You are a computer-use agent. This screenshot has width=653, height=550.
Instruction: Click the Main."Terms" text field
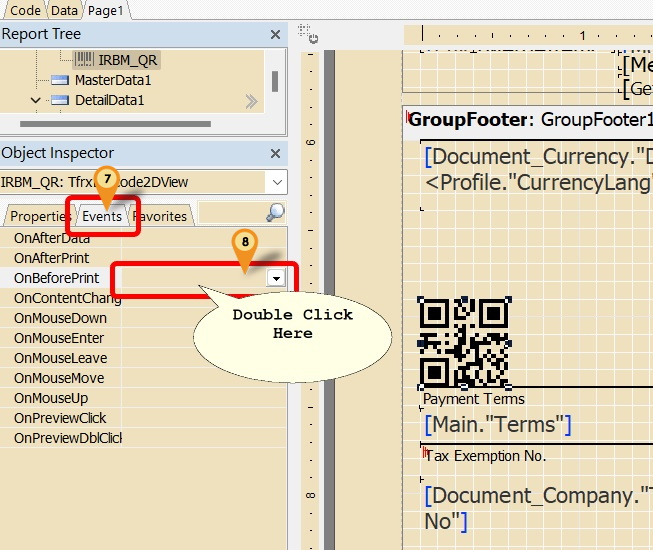pyautogui.click(x=498, y=424)
